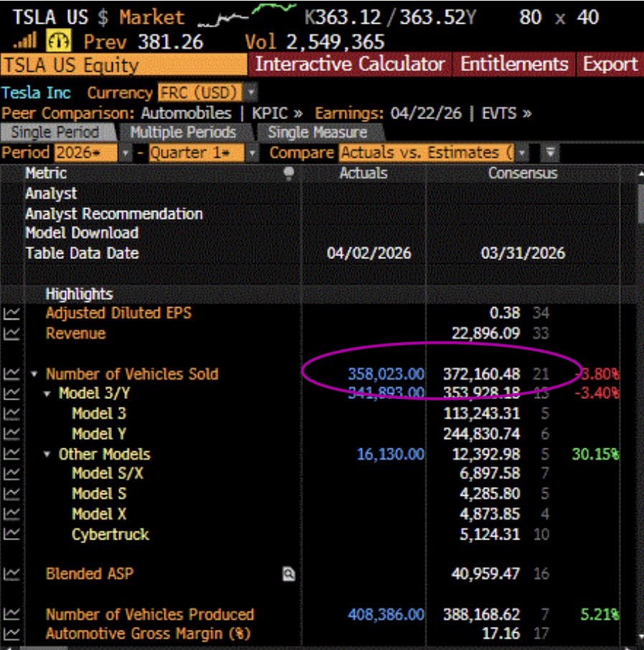Select consensus value 372,160.48
The width and height of the screenshot is (644, 650).
coord(481,375)
